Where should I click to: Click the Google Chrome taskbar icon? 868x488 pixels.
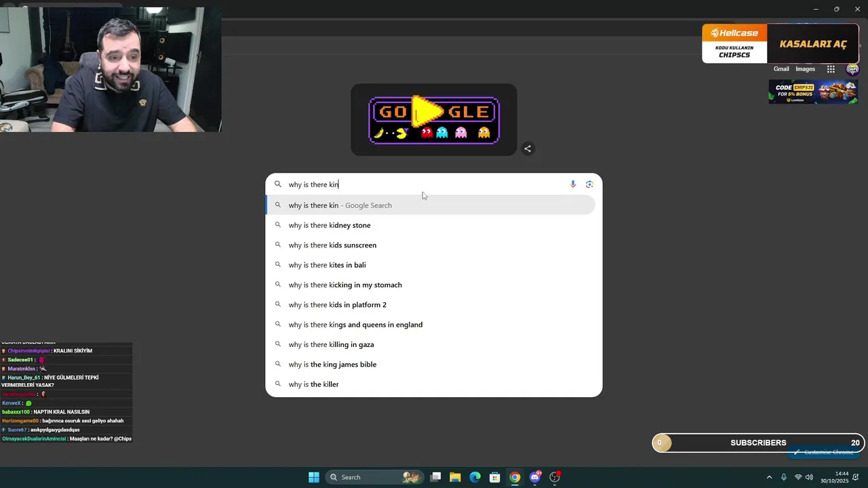515,477
